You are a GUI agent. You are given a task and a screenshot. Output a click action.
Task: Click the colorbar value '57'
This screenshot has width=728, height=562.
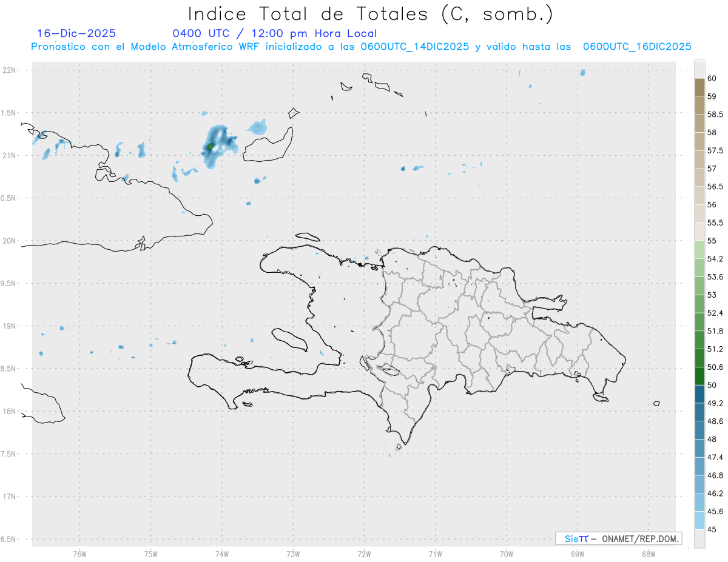712,169
